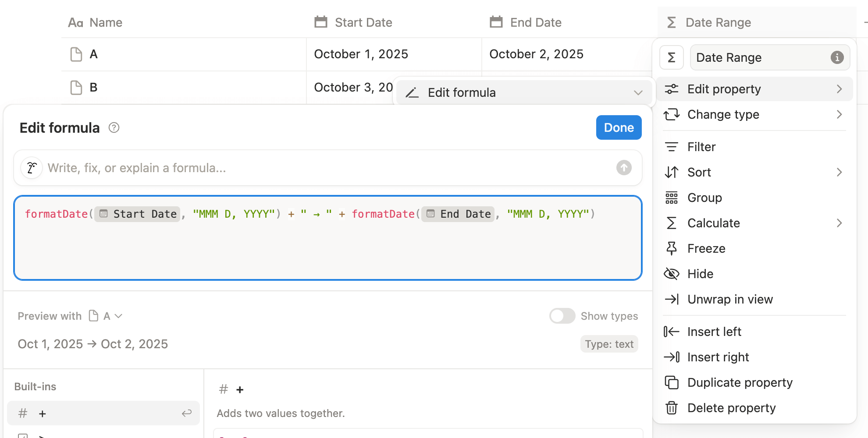Screen dimensions: 868x438
Task: Toggle Show types in preview
Action: [x=562, y=316]
